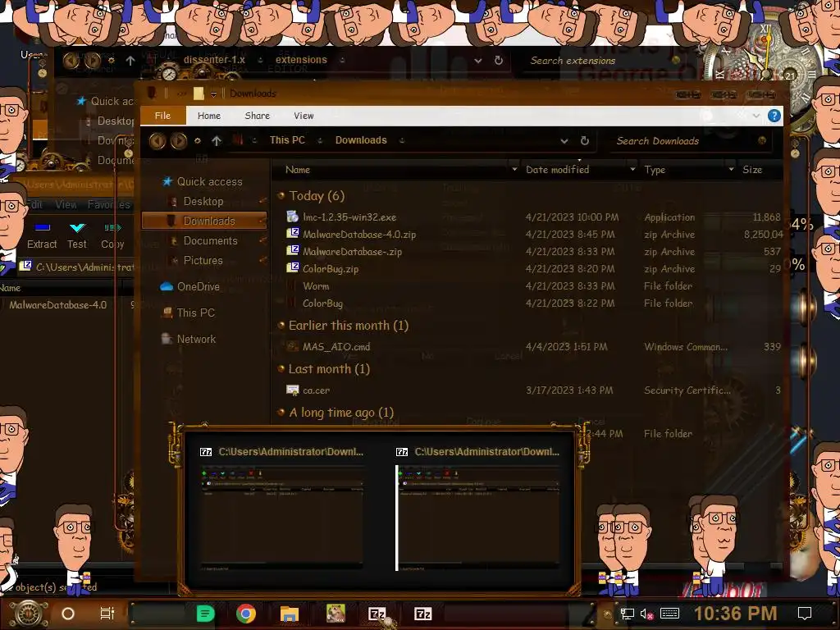
Task: Collapse the Earlier this month (1) group
Action: (x=281, y=325)
